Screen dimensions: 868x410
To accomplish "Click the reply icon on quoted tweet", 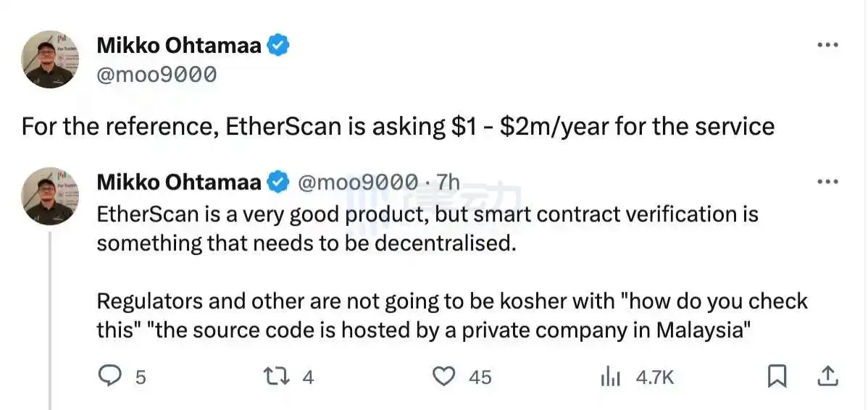I will (109, 376).
